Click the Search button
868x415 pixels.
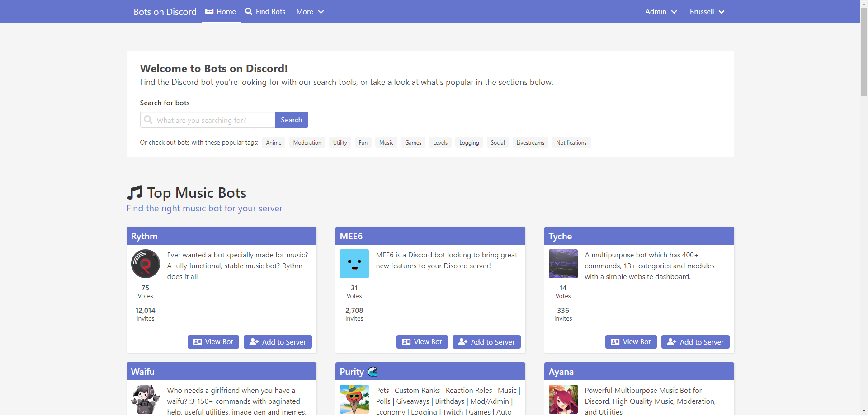coord(292,120)
